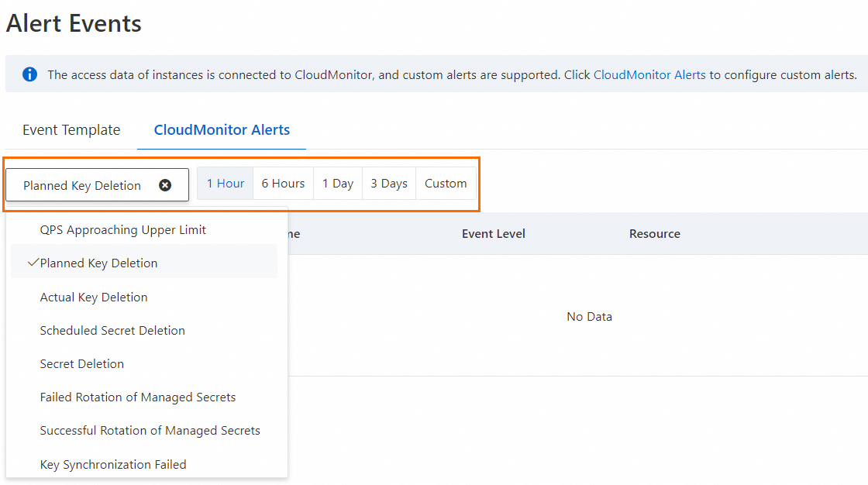The image size is (868, 485).
Task: Select Actual Key Deletion option
Action: pyautogui.click(x=144, y=298)
